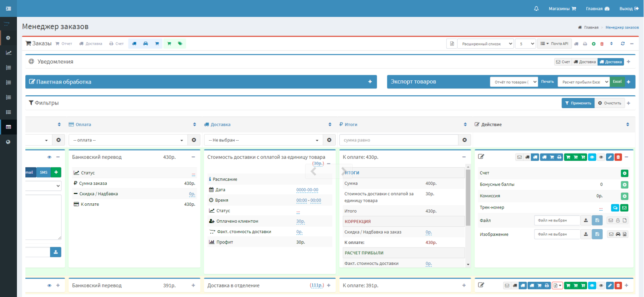Toggle the eye icon in leftmost order column
Image resolution: width=644 pixels, height=297 pixels.
coord(50,157)
